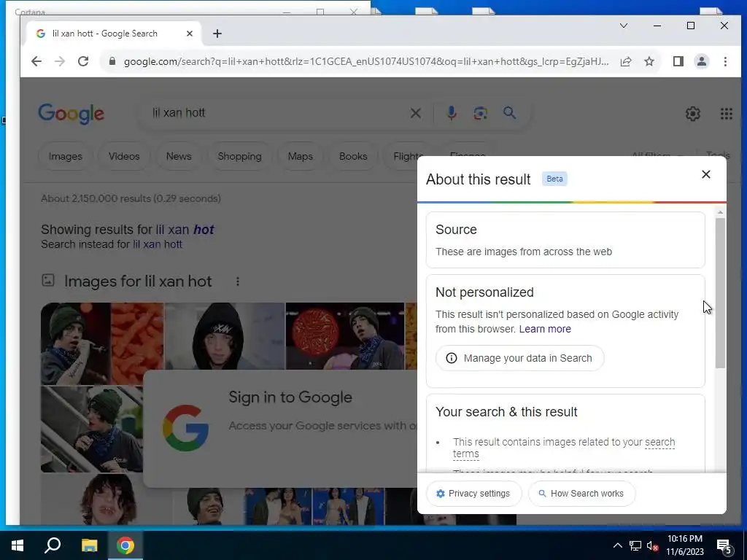
Task: Go back with Chrome's back arrow
Action: coord(36,61)
